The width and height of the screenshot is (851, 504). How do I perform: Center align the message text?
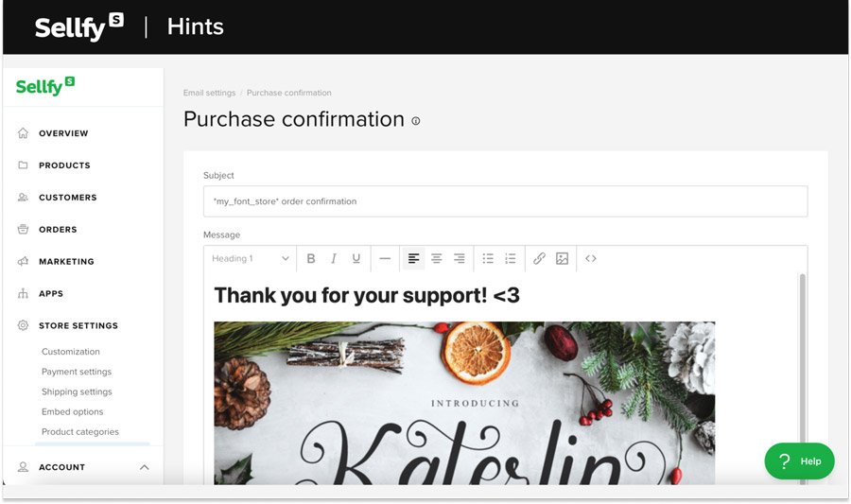coord(437,258)
